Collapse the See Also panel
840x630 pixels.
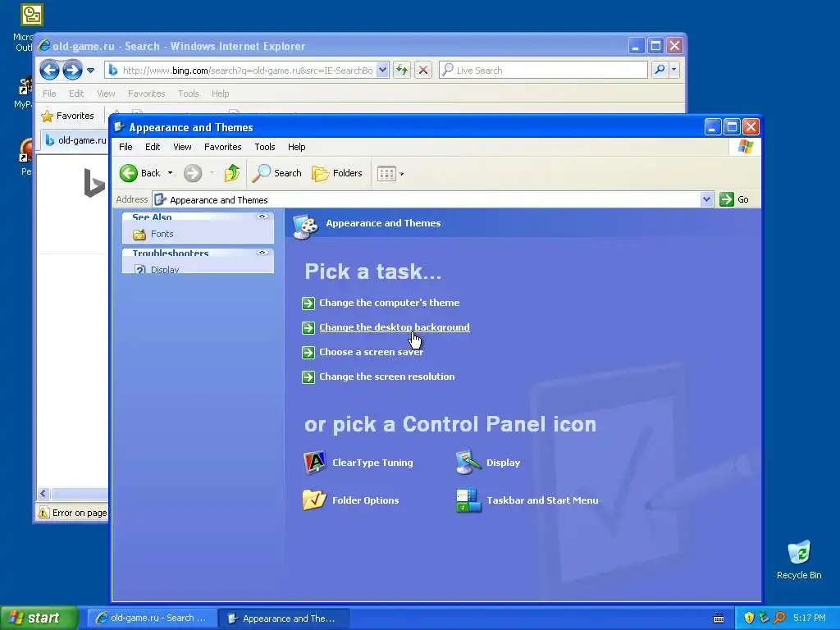[262, 217]
